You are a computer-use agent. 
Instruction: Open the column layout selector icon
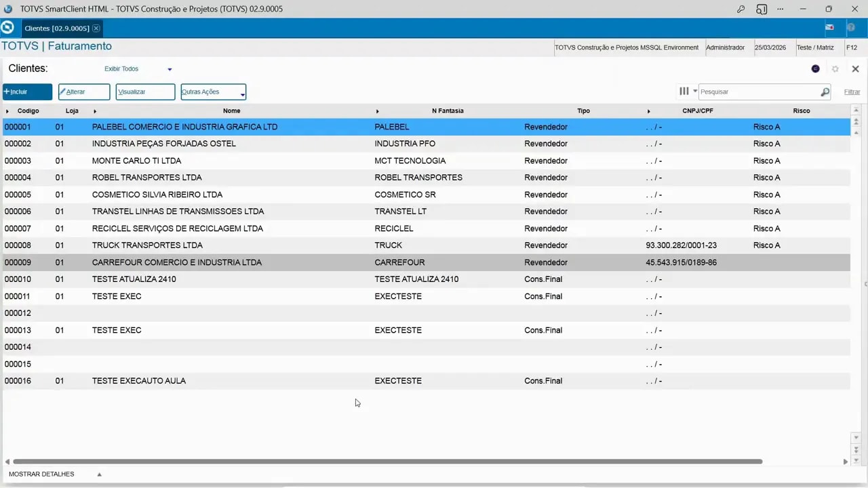[x=684, y=91]
